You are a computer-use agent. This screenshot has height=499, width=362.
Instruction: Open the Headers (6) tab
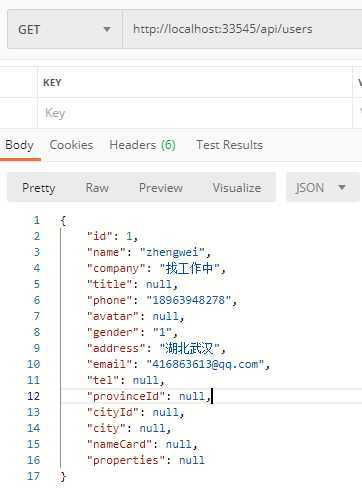pos(142,145)
